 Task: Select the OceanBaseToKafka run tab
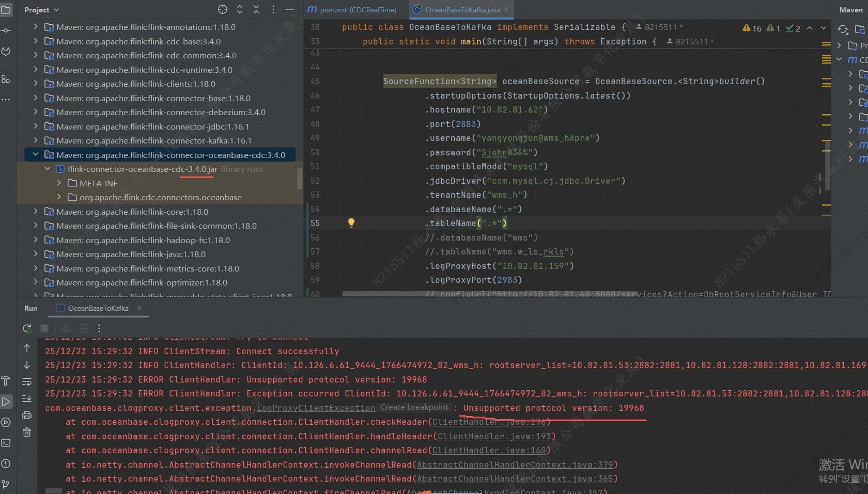(x=98, y=308)
